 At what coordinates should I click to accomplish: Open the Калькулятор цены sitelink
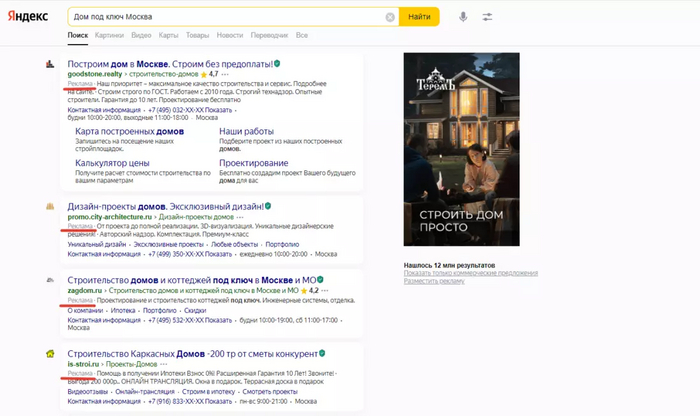pyautogui.click(x=111, y=162)
